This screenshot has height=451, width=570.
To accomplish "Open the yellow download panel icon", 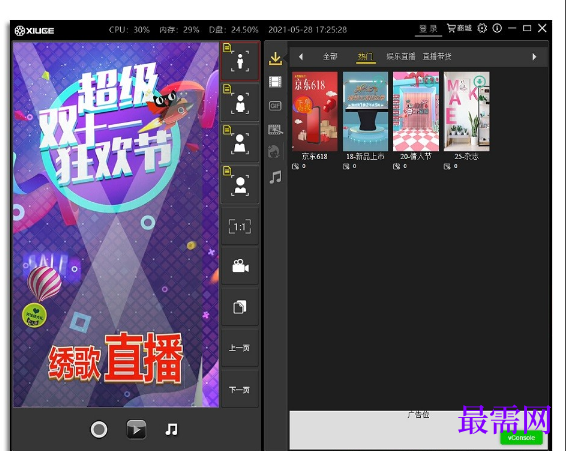I will [276, 58].
